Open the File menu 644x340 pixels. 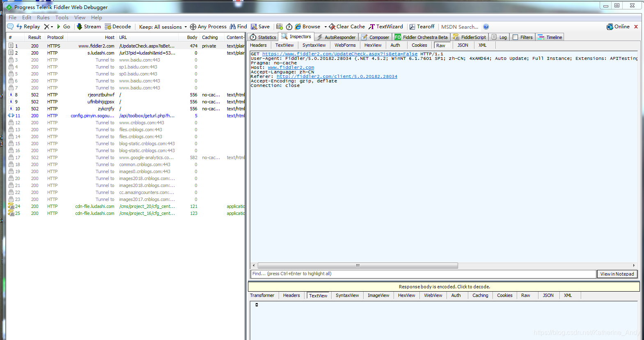pyautogui.click(x=13, y=18)
